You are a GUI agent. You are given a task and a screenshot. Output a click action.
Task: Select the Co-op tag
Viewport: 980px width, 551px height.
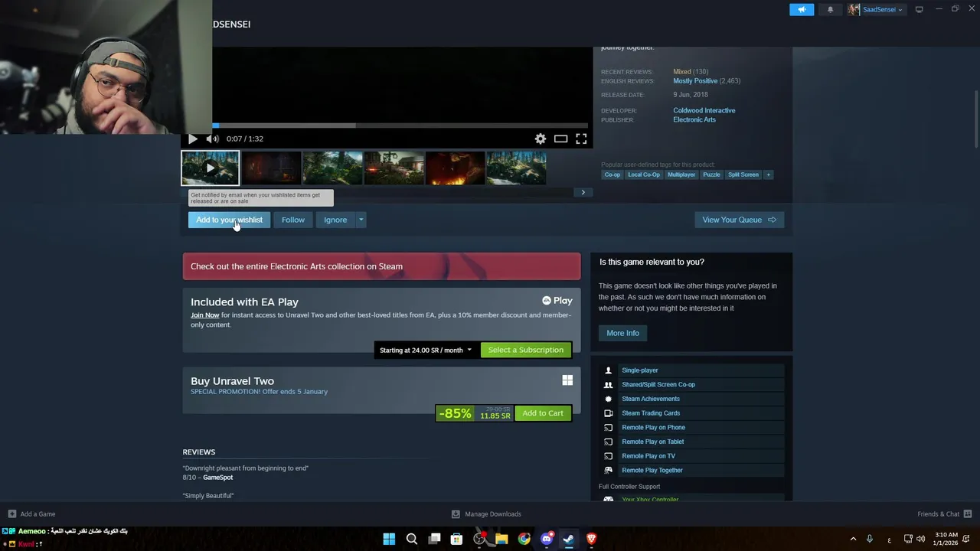[x=612, y=174]
